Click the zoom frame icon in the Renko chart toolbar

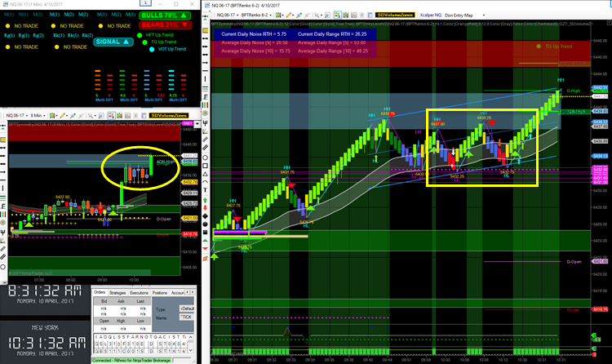[x=327, y=16]
